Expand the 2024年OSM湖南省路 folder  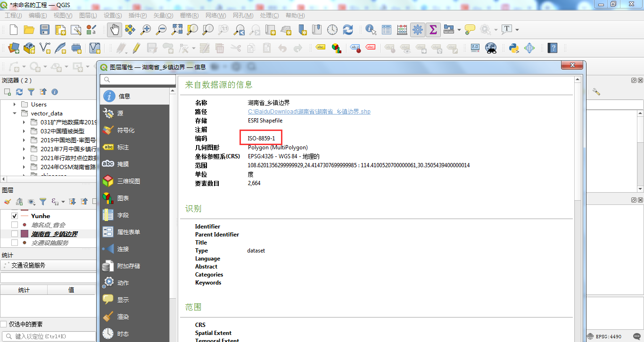(24, 167)
